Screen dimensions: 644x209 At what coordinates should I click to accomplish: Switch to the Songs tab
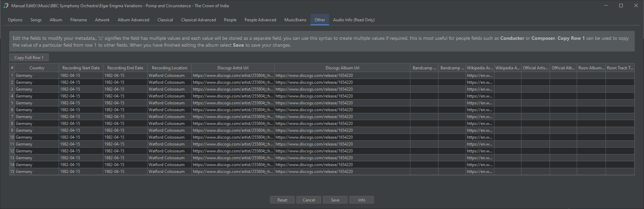click(x=36, y=20)
